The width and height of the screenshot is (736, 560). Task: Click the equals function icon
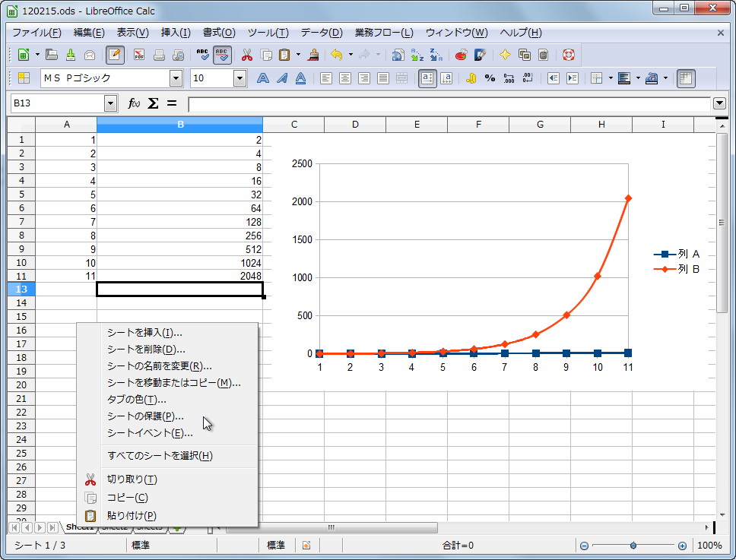click(x=172, y=103)
